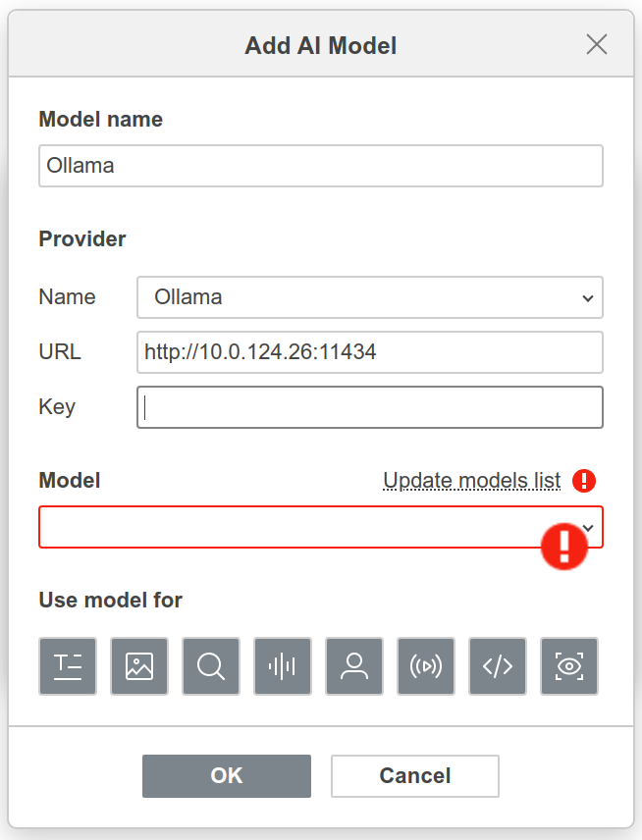
Task: Click the Cancel button
Action: 415,775
